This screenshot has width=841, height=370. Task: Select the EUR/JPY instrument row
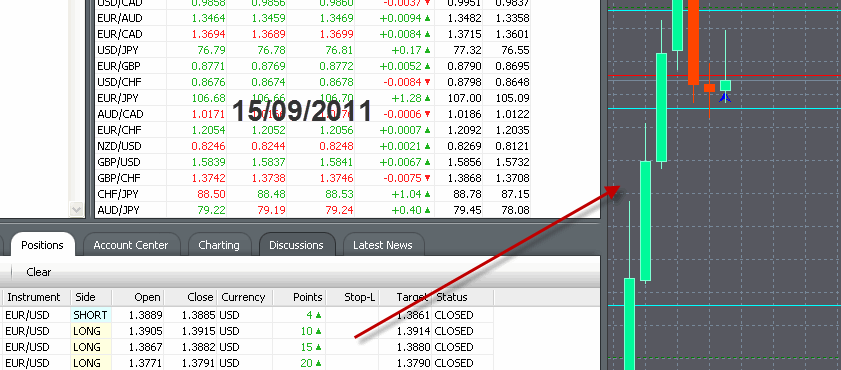313,98
